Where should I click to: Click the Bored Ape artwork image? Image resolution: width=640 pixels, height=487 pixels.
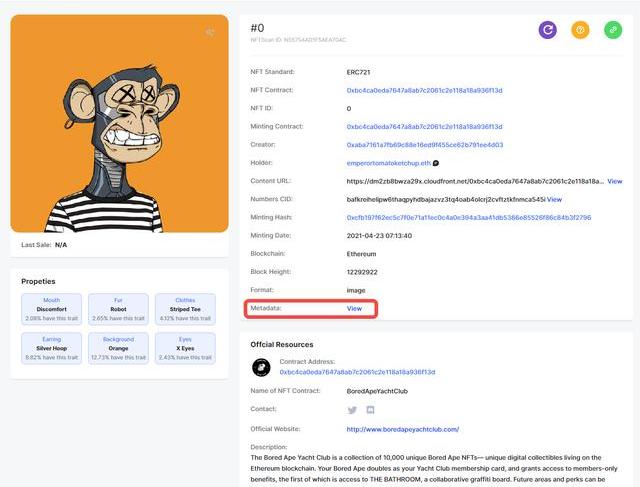[x=120, y=124]
